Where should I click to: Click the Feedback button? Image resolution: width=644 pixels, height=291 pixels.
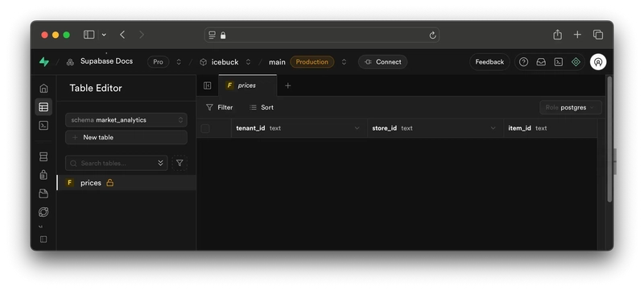(x=489, y=62)
